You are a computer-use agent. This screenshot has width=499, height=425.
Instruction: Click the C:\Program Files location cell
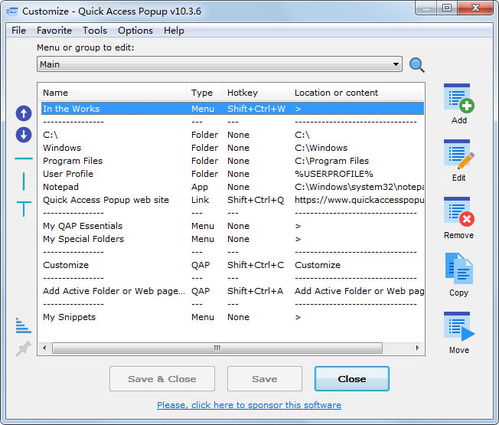332,161
